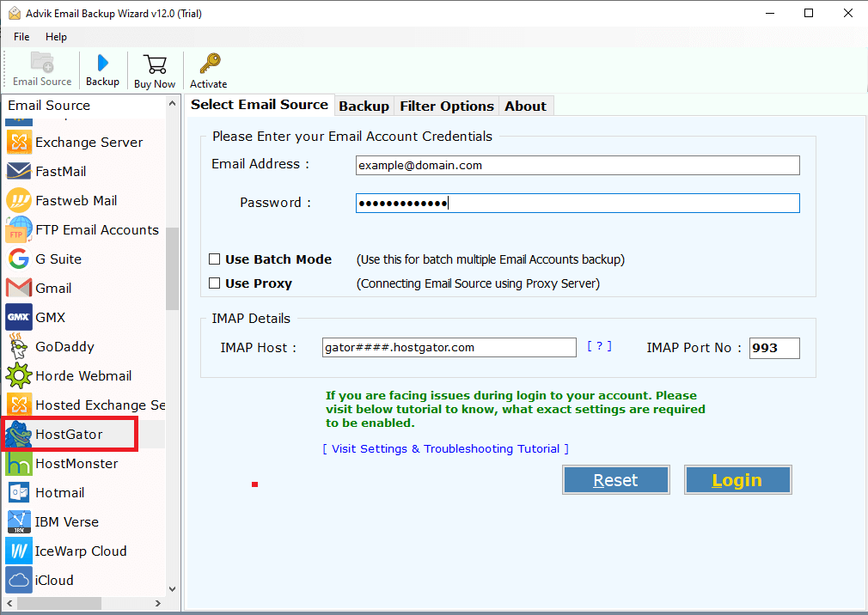Image resolution: width=868 pixels, height=615 pixels.
Task: Select the FastMail envelope icon
Action: (19, 172)
